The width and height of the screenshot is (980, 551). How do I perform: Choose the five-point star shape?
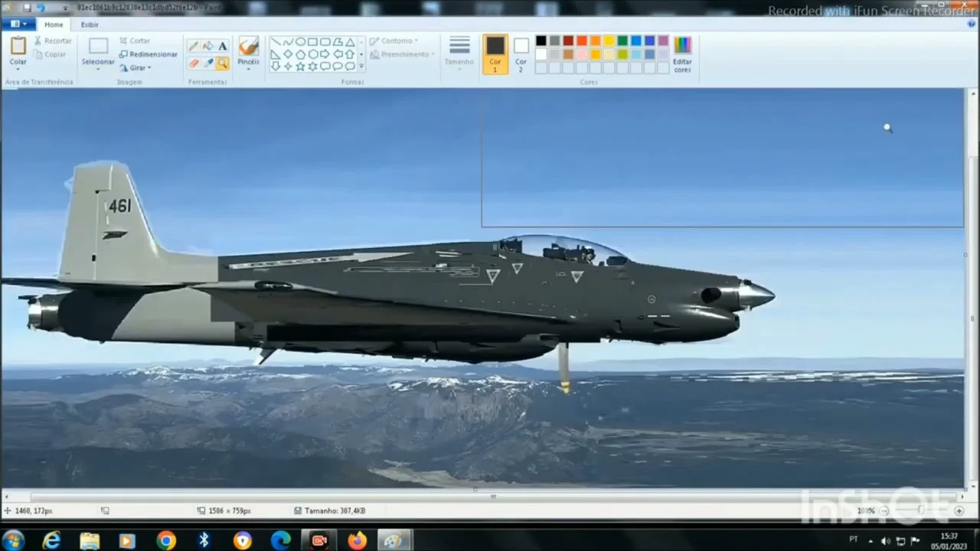[300, 67]
